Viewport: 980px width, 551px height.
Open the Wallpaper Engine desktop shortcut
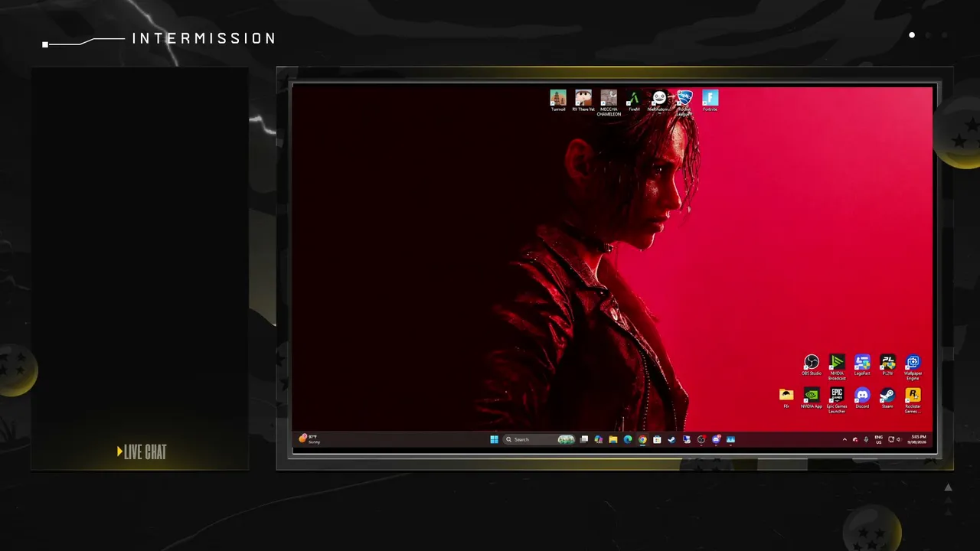(913, 367)
